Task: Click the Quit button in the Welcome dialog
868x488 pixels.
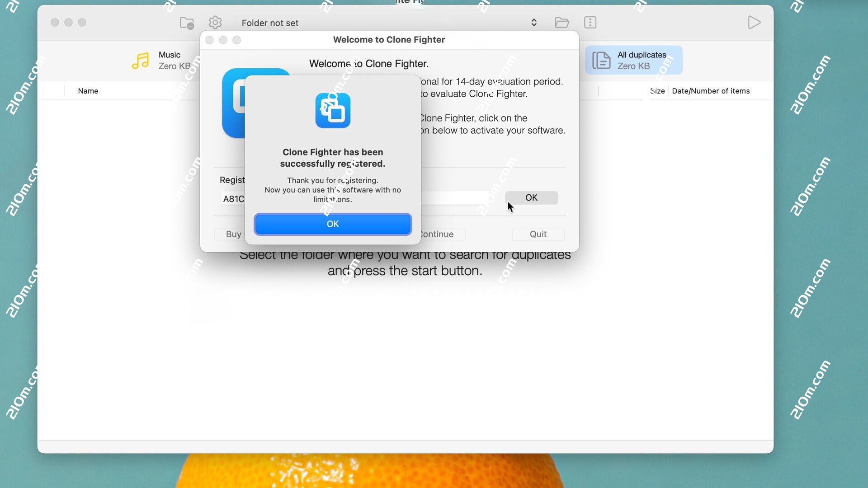Action: [538, 234]
